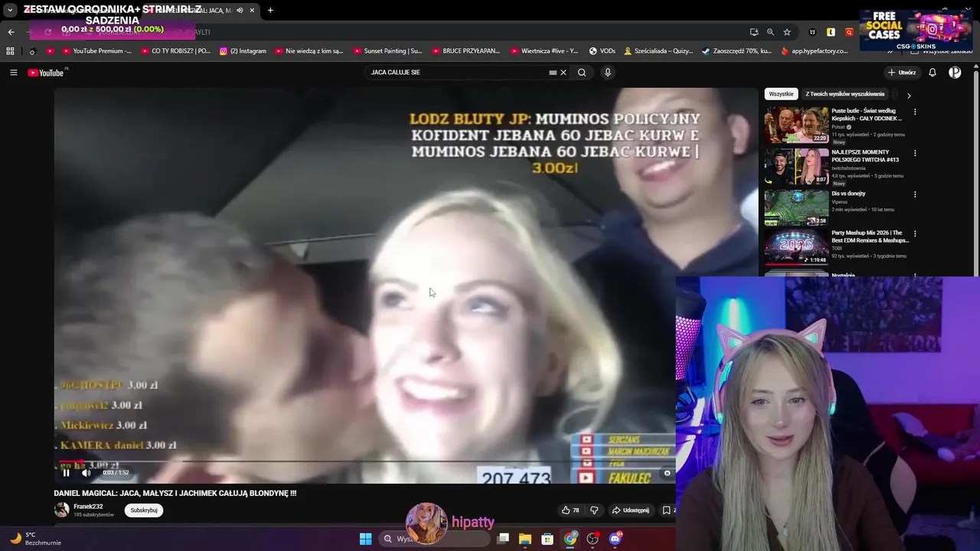Open the weather widget showing 5°C
This screenshot has height=551, width=980.
tap(34, 539)
